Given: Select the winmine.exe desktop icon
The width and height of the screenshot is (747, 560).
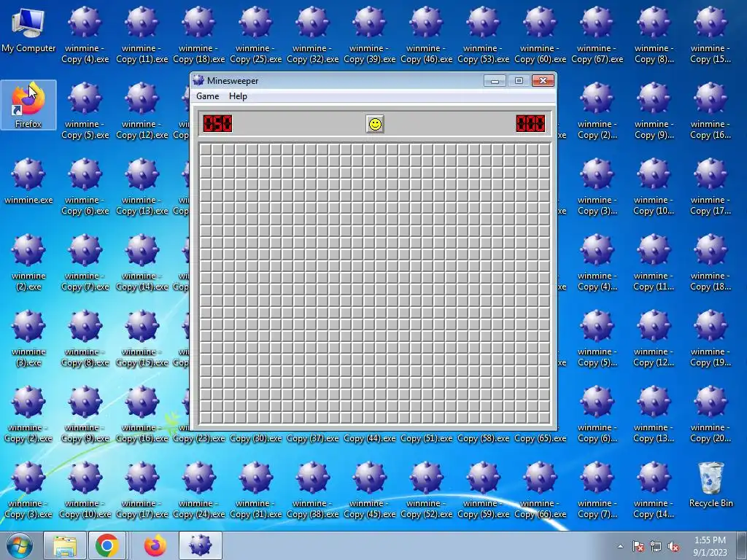Looking at the screenshot, I should point(28,181).
